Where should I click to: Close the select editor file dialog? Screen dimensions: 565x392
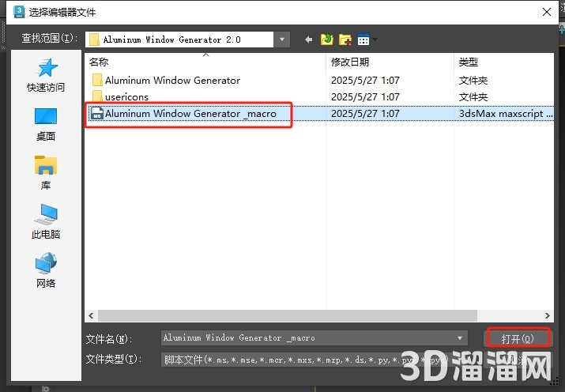547,12
